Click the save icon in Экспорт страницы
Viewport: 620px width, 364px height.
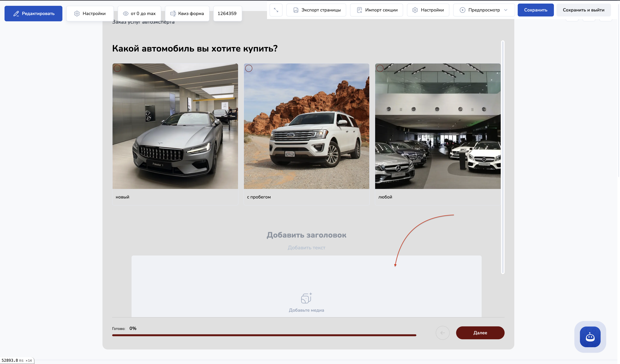(x=296, y=10)
